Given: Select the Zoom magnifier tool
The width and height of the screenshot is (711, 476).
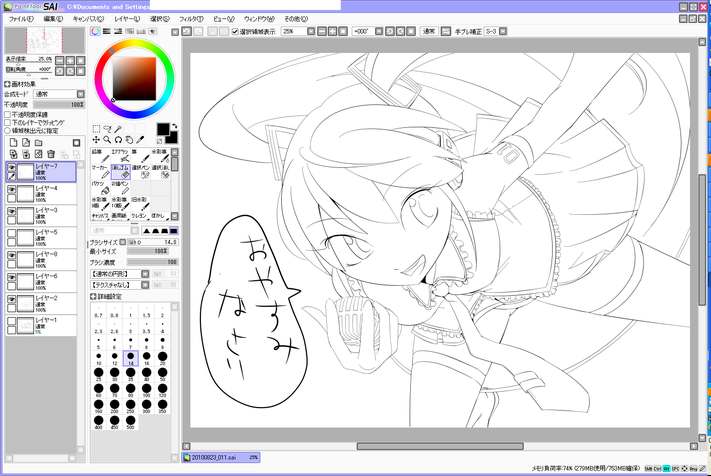Looking at the screenshot, I should pos(107,140).
